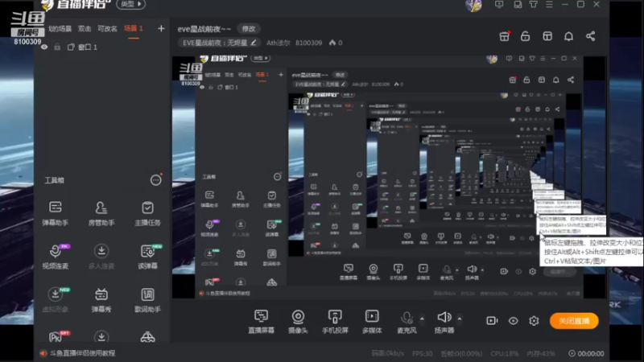
Task: Select the 双击 scene tab
Action: click(x=85, y=28)
